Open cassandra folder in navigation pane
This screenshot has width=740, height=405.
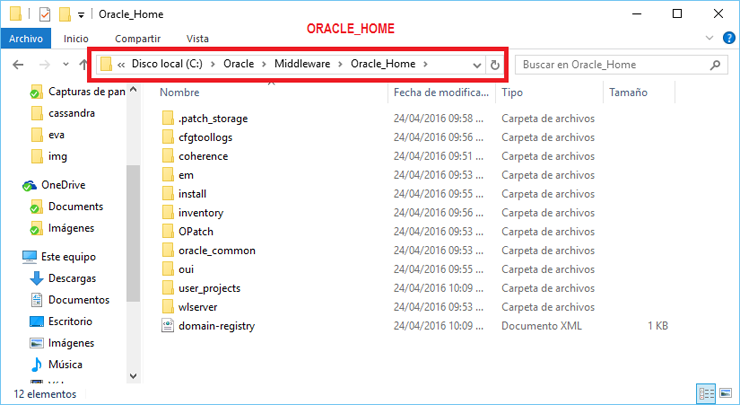coord(71,113)
